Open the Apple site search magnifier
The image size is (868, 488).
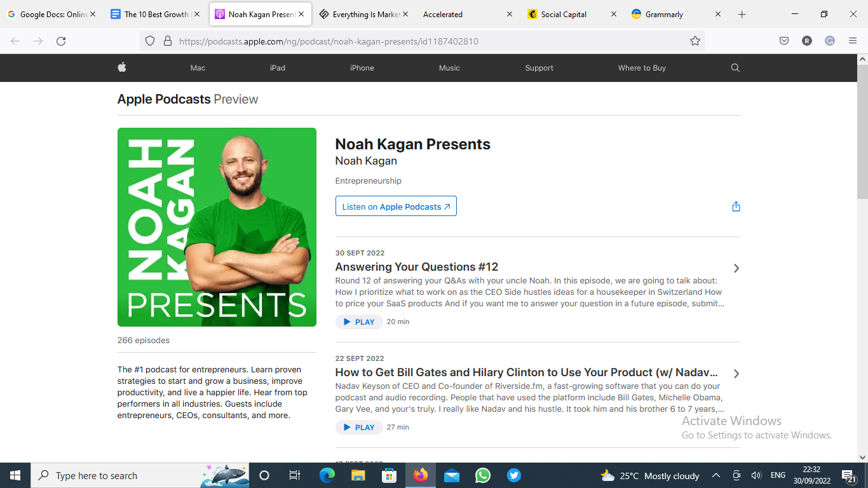735,68
